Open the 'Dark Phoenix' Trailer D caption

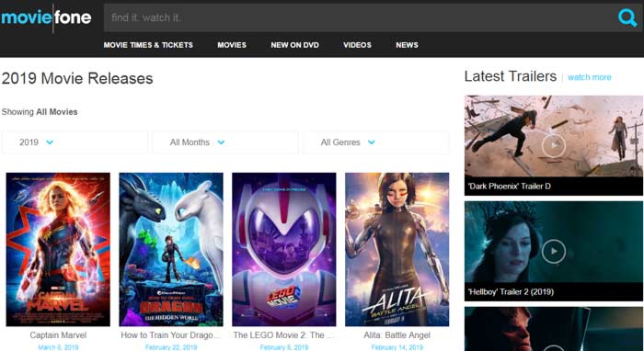(510, 187)
